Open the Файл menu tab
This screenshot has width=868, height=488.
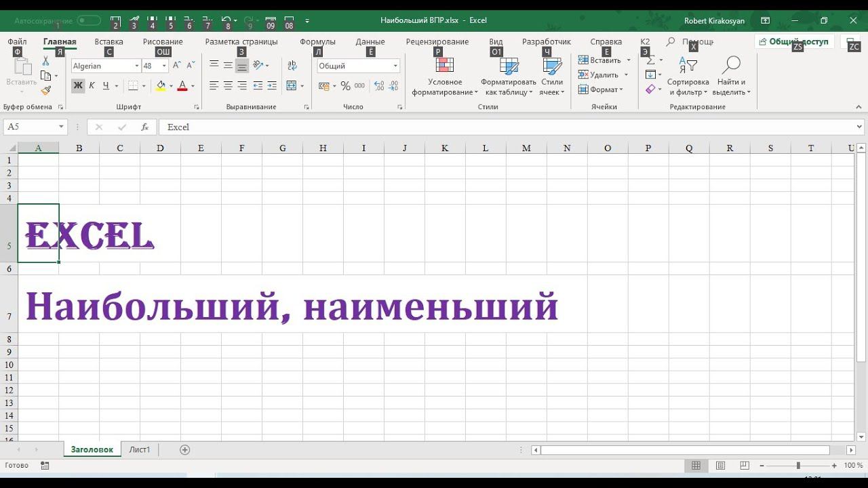18,41
